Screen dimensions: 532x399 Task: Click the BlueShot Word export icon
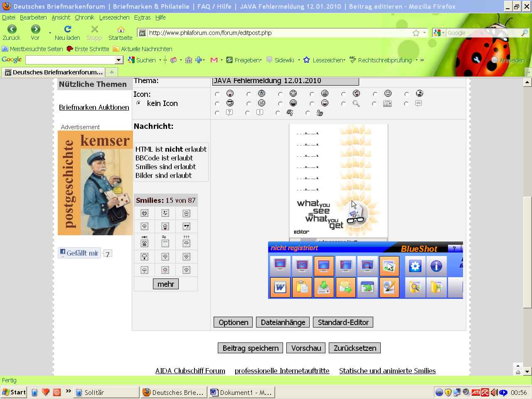pos(280,288)
